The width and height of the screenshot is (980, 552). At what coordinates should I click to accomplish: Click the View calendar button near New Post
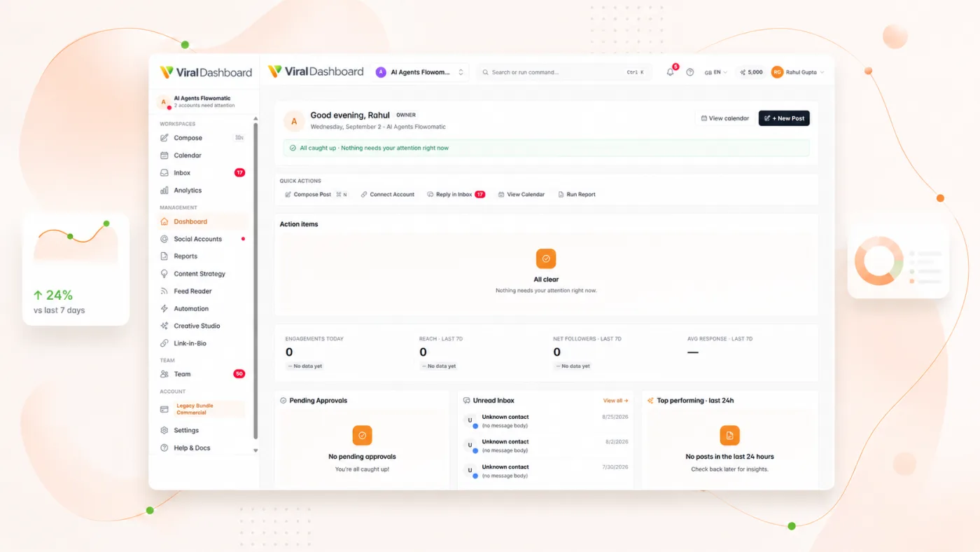coord(725,118)
